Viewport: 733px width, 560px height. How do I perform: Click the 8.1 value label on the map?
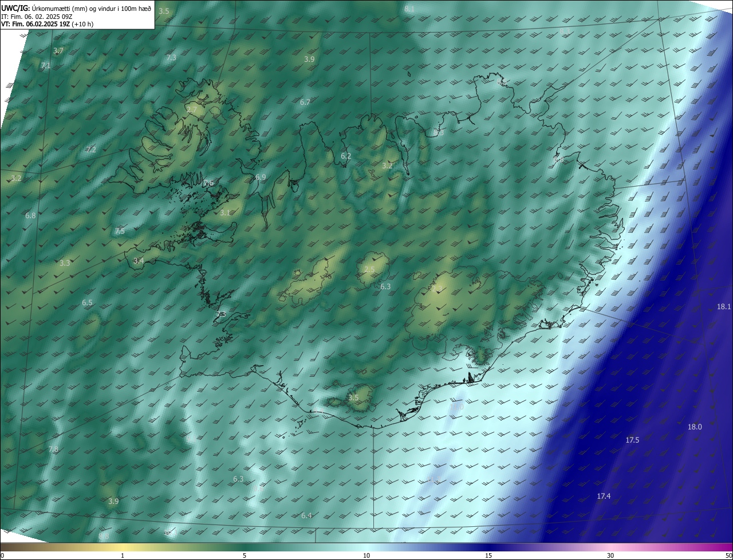click(x=409, y=9)
